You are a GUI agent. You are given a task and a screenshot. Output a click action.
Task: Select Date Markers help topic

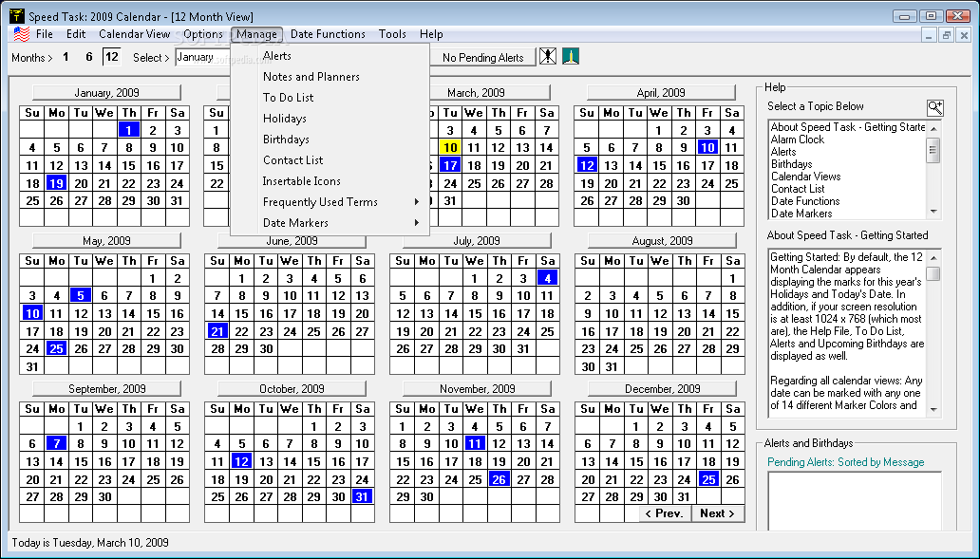point(801,213)
